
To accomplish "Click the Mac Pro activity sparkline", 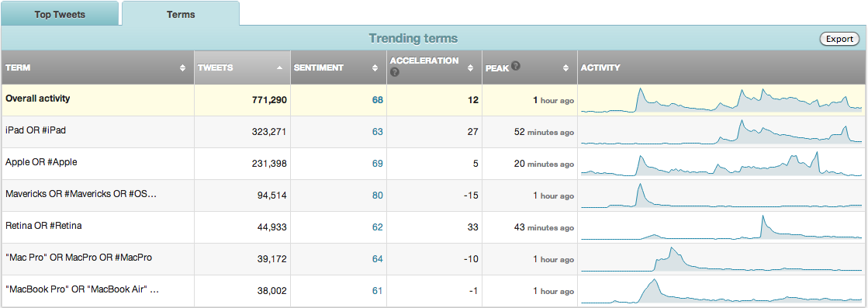I will [721, 259].
